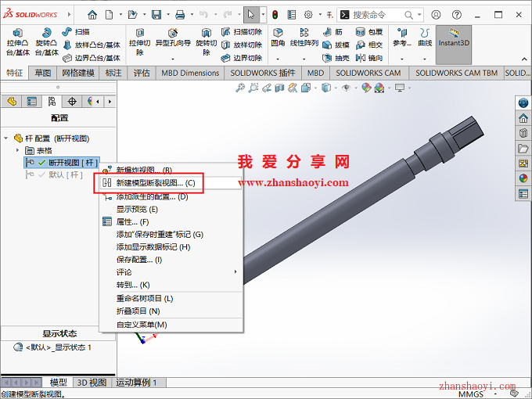This screenshot has height=399, width=532.
Task: Open the 评论 submenu arrow
Action: click(x=235, y=271)
